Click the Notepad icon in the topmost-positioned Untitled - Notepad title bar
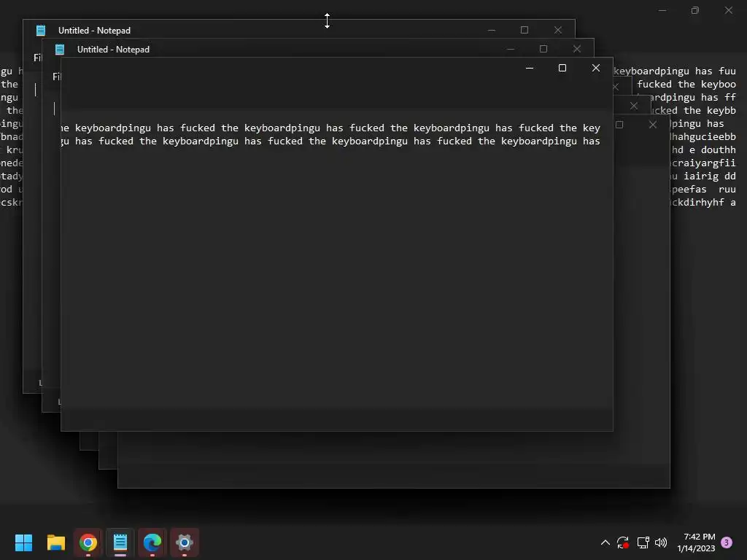 pyautogui.click(x=41, y=31)
